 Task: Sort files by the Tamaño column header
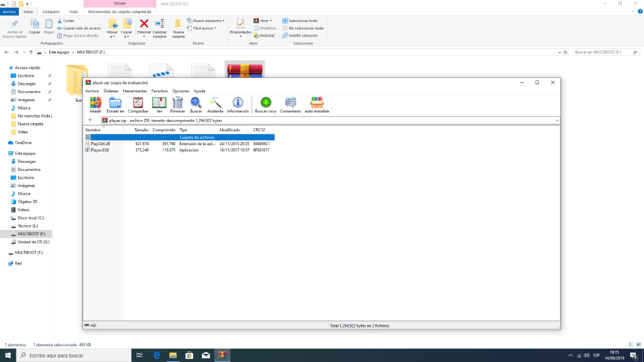point(141,130)
